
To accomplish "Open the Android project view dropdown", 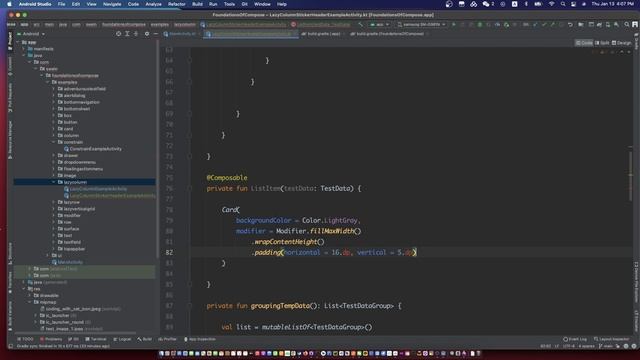I will pyautogui.click(x=31, y=34).
